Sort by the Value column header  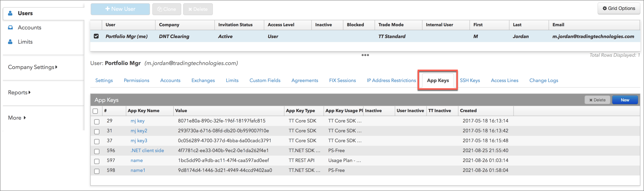pyautogui.click(x=229, y=111)
